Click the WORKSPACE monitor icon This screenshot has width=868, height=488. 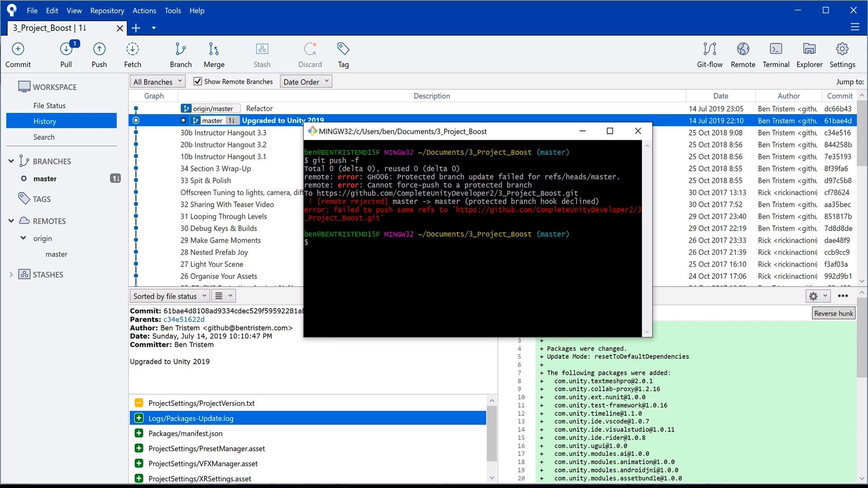24,87
